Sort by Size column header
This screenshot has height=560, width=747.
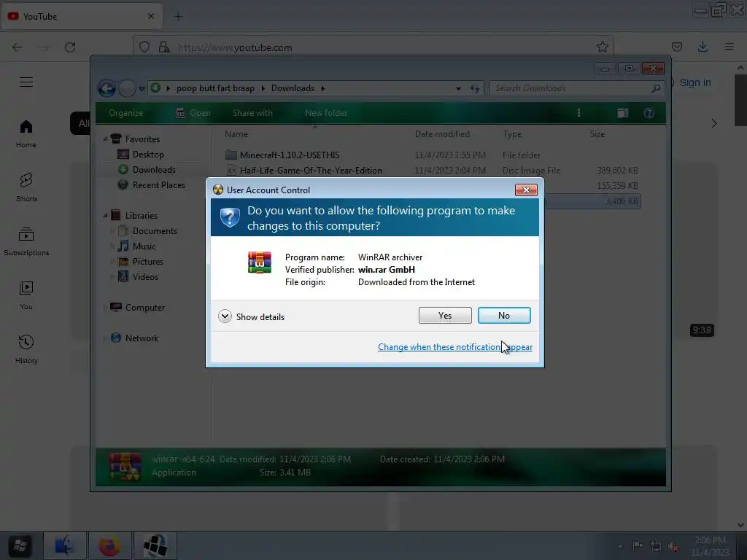pyautogui.click(x=597, y=134)
